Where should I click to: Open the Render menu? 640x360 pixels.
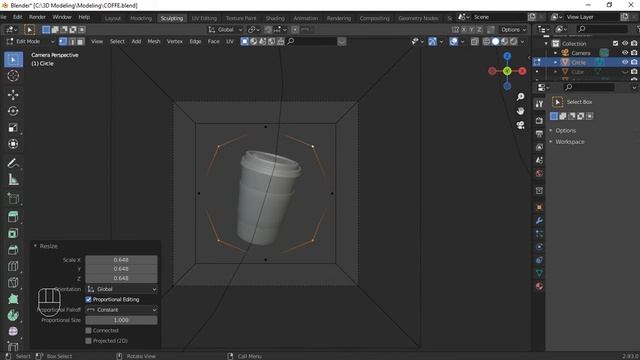tap(37, 17)
